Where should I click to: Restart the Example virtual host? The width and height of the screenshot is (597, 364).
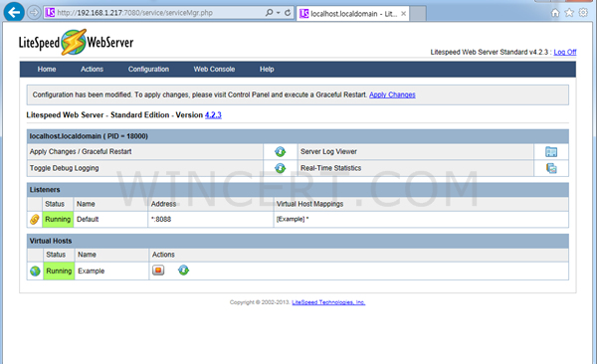tap(183, 271)
